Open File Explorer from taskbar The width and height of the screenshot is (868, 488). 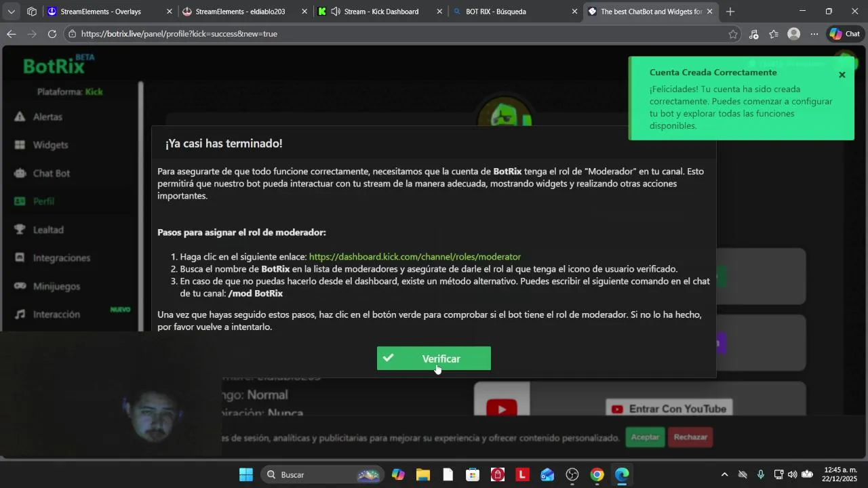pyautogui.click(x=423, y=474)
